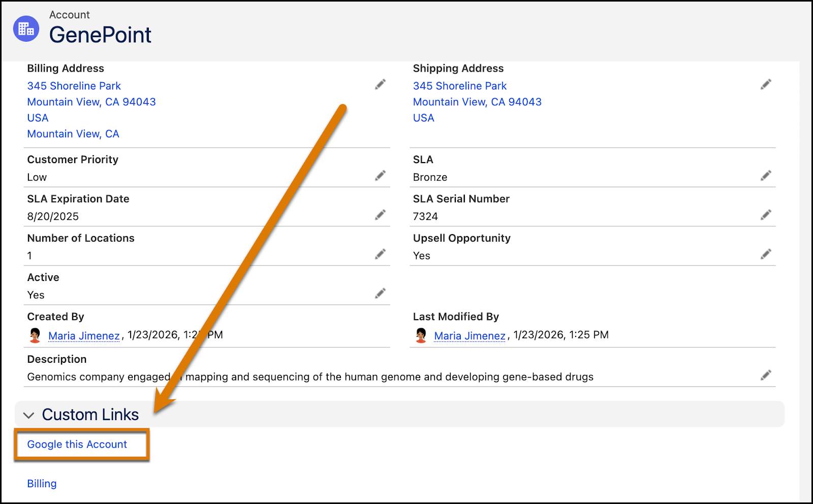Edit the Shipping Address pencil icon
This screenshot has width=813, height=504.
point(766,84)
